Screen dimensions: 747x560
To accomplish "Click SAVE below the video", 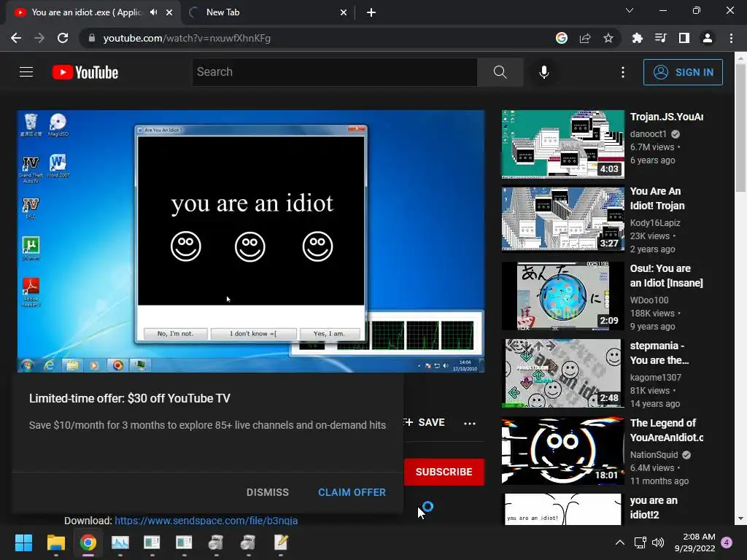I will coord(424,422).
